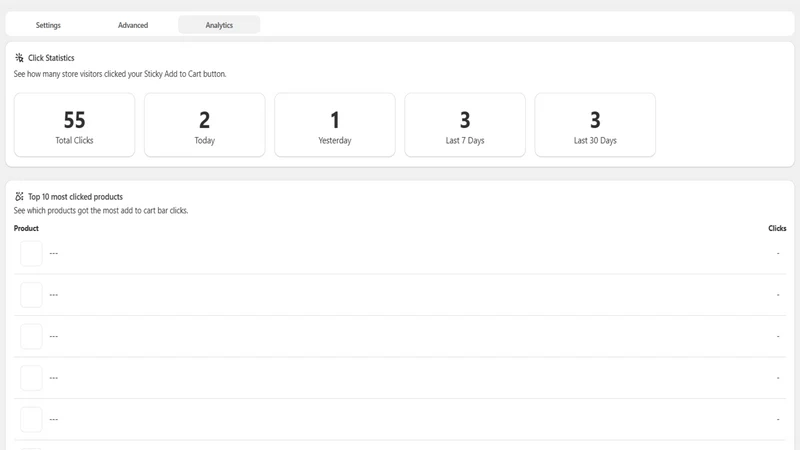This screenshot has width=800, height=450.
Task: Click the Product column header
Action: (x=26, y=228)
